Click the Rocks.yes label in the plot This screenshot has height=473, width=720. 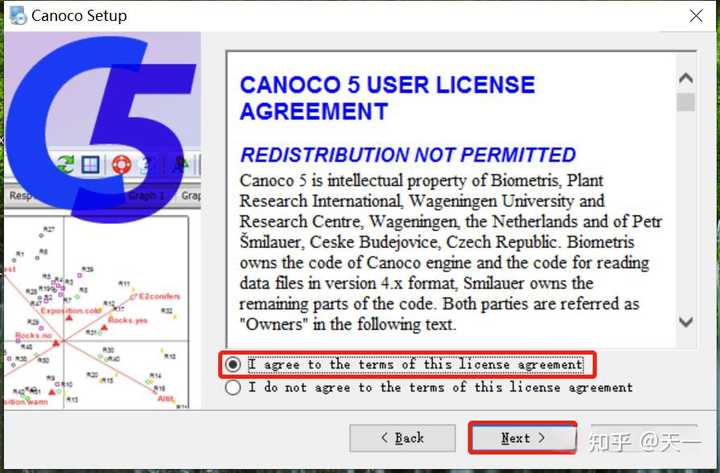[x=128, y=320]
